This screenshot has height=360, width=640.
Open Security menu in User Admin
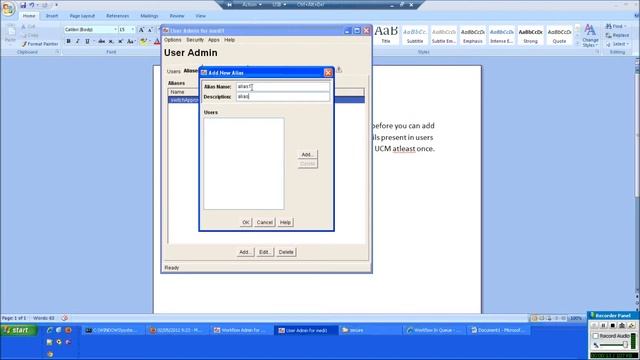pos(195,40)
